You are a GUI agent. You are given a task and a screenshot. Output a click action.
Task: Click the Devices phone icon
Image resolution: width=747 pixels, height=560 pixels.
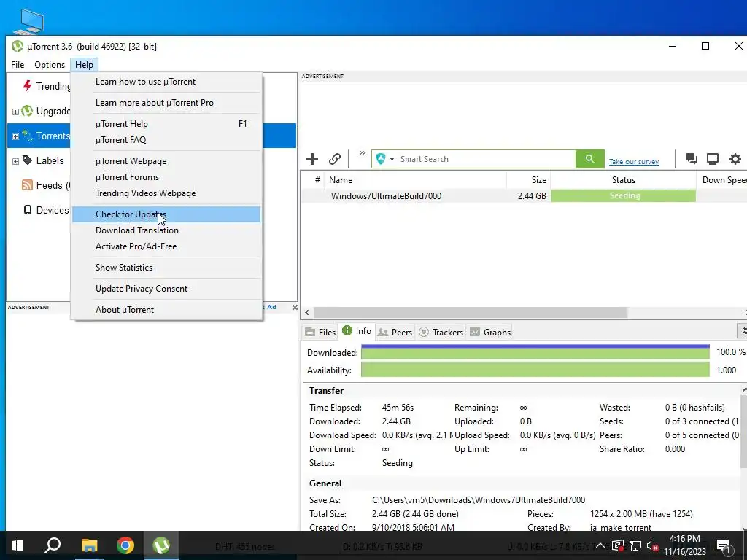(28, 210)
